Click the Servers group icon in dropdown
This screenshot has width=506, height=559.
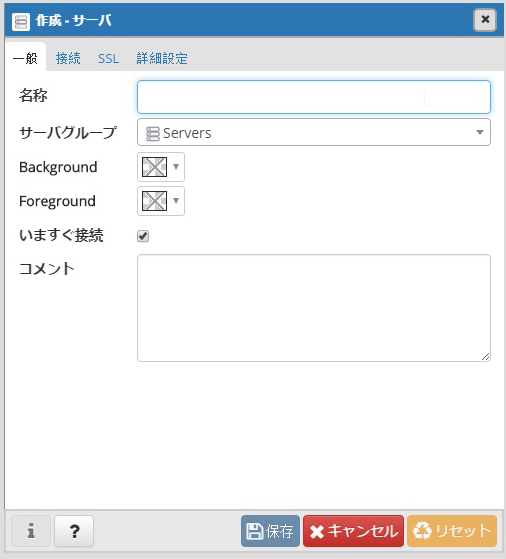click(x=153, y=134)
